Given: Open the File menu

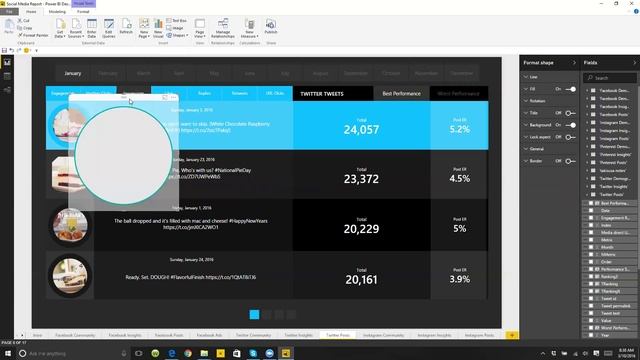Looking at the screenshot, I should (x=9, y=11).
